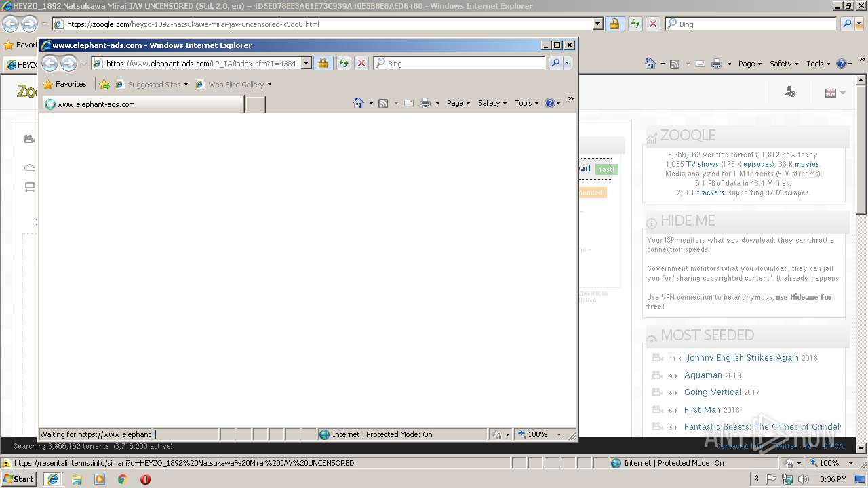
Task: Click security lock in main IE window
Action: pos(614,24)
